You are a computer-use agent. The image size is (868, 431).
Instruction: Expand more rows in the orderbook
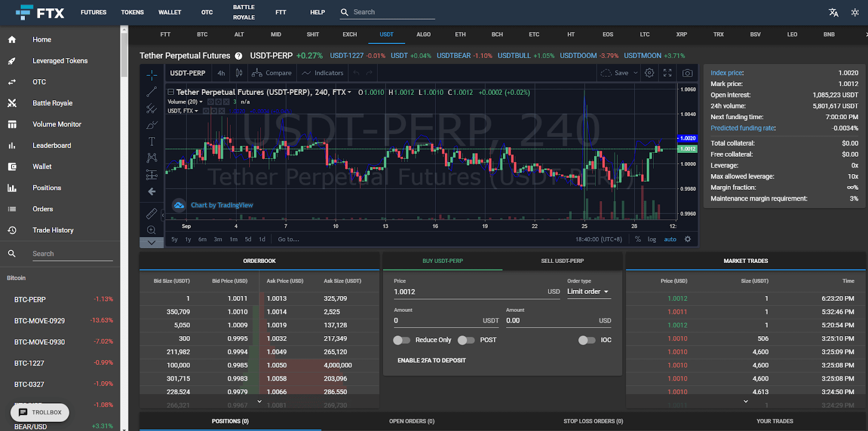tap(259, 401)
